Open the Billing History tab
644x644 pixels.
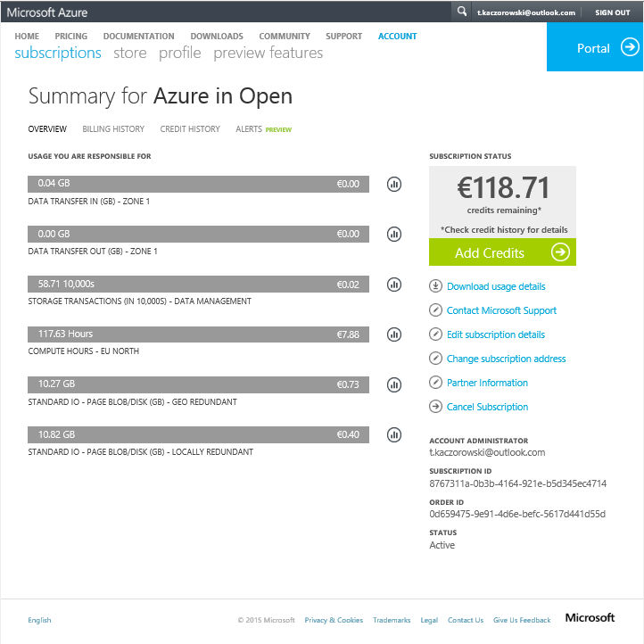[113, 129]
